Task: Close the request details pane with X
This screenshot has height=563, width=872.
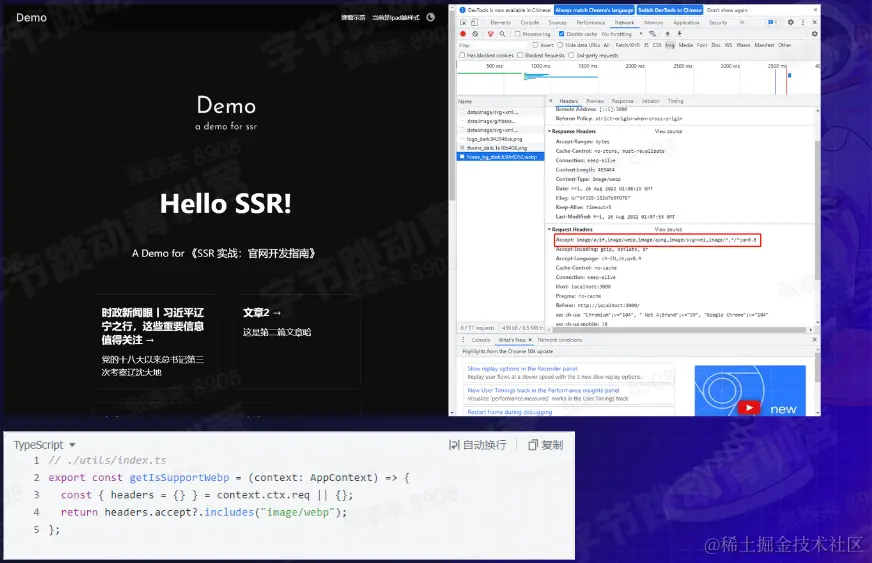Action: tap(551, 101)
